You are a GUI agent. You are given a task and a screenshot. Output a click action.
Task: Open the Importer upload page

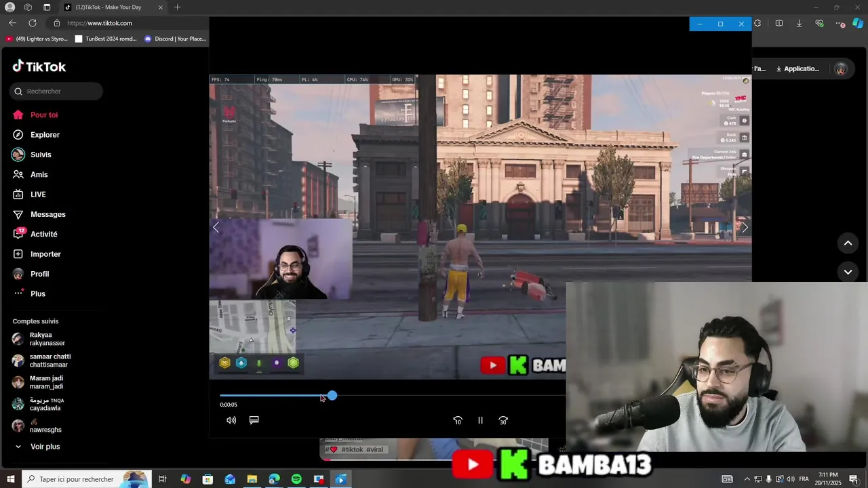37,254
